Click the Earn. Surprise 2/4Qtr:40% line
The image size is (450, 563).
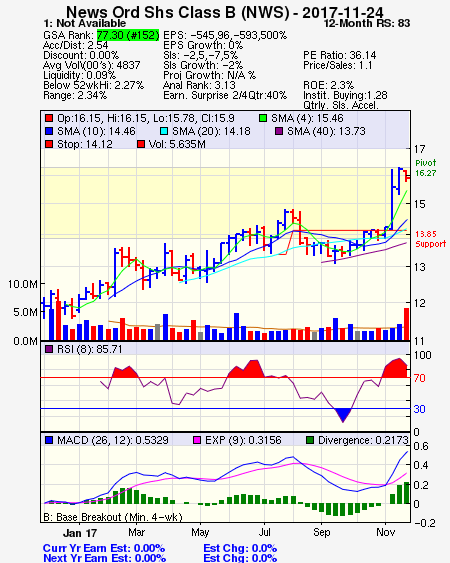click(225, 96)
